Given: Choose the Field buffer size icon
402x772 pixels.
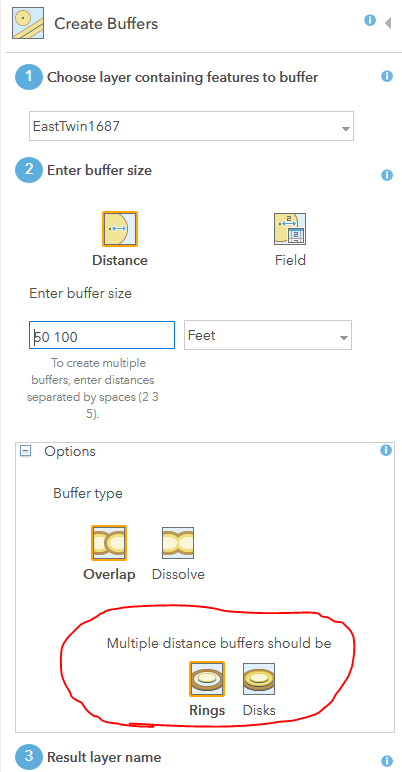Looking at the screenshot, I should coord(290,229).
